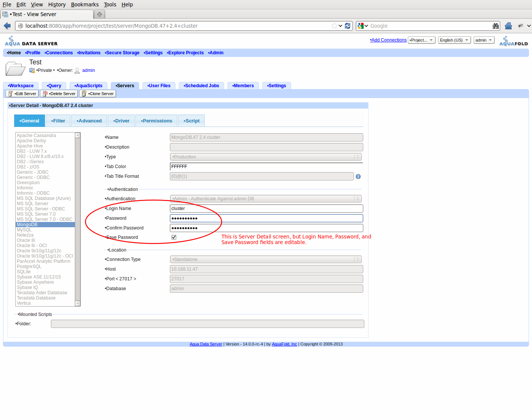Screen dimensions: 532x420
Task: Open the Members project tab
Action: tap(243, 86)
